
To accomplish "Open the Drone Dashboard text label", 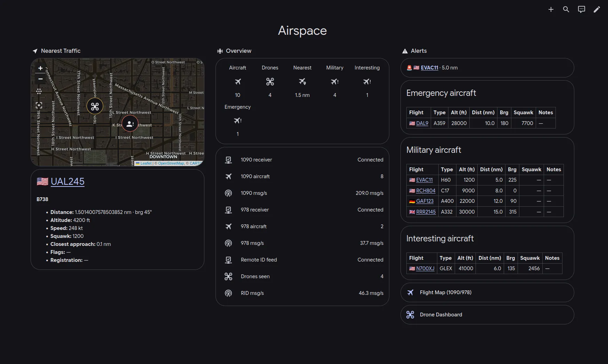I will click(441, 315).
